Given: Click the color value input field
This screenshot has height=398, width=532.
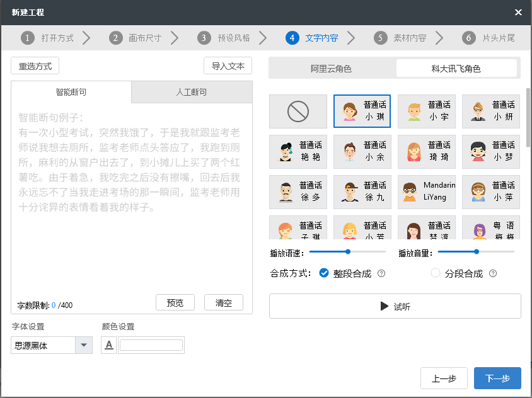Looking at the screenshot, I should (151, 345).
